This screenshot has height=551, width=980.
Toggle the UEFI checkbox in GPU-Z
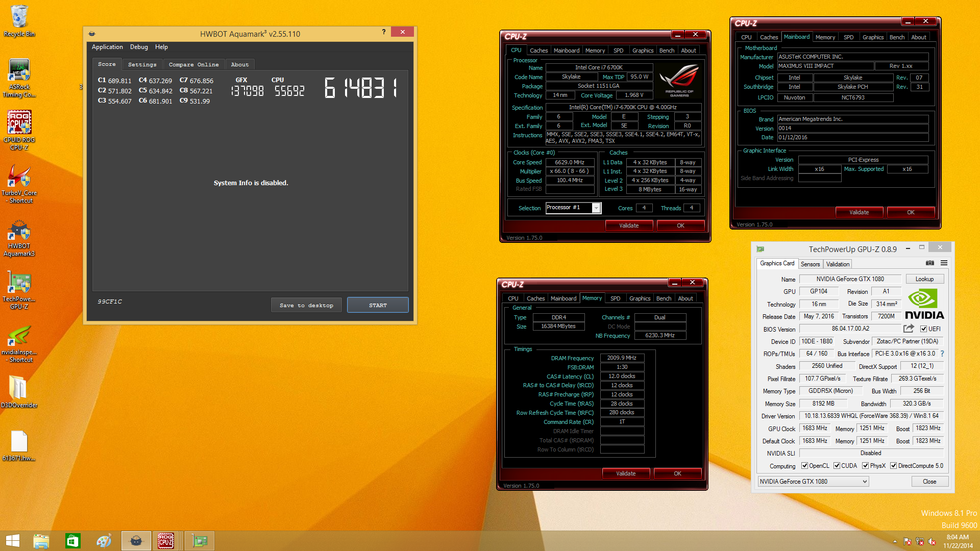coord(923,329)
